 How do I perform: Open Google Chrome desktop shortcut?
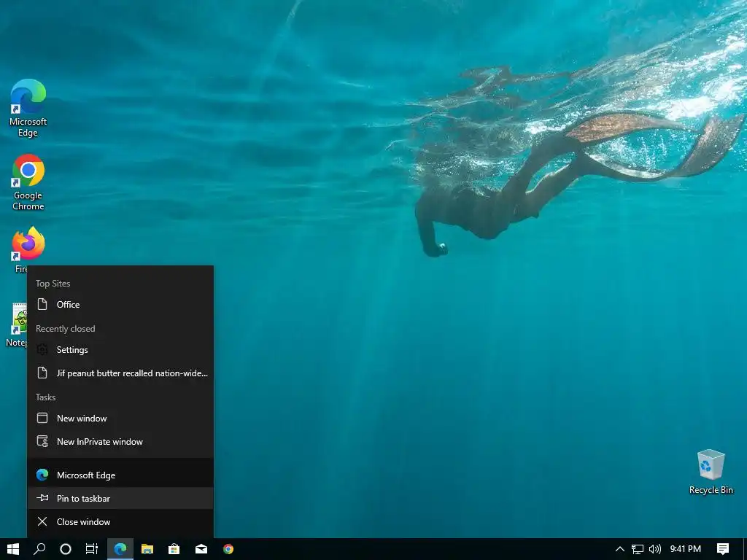tap(28, 182)
